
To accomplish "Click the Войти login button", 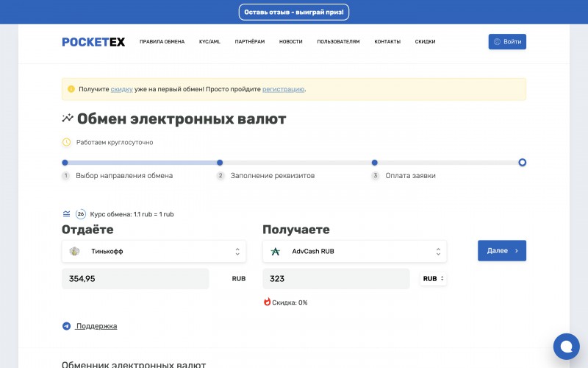I will coord(507,42).
